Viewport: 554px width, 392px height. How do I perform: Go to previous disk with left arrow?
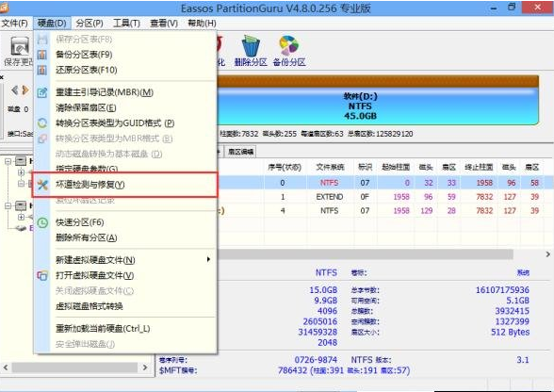(14, 90)
